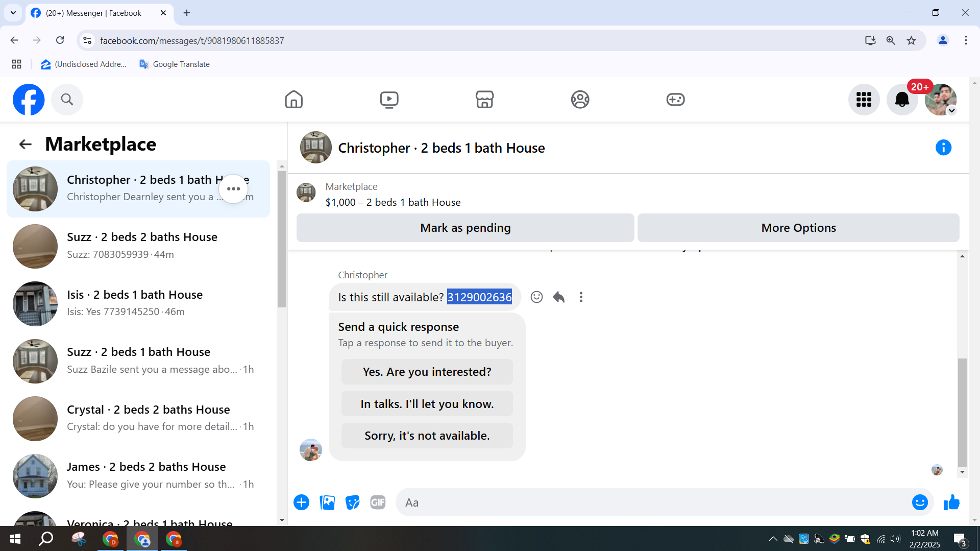
Task: Open the account profile picture menu
Action: tap(940, 99)
